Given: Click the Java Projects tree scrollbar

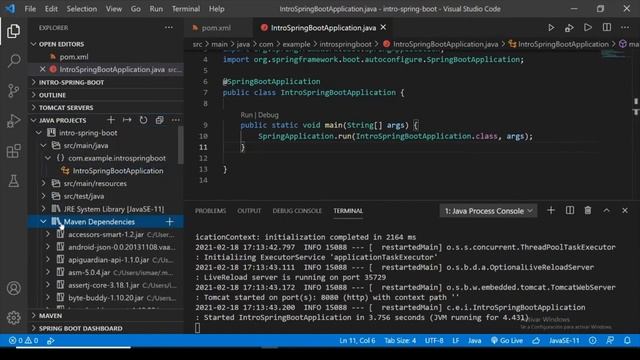Looking at the screenshot, I should 180,145.
